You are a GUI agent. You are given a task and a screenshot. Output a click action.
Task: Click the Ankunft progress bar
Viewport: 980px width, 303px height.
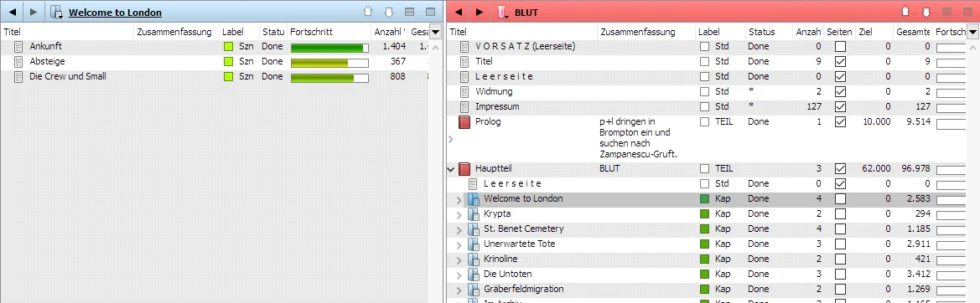point(329,48)
